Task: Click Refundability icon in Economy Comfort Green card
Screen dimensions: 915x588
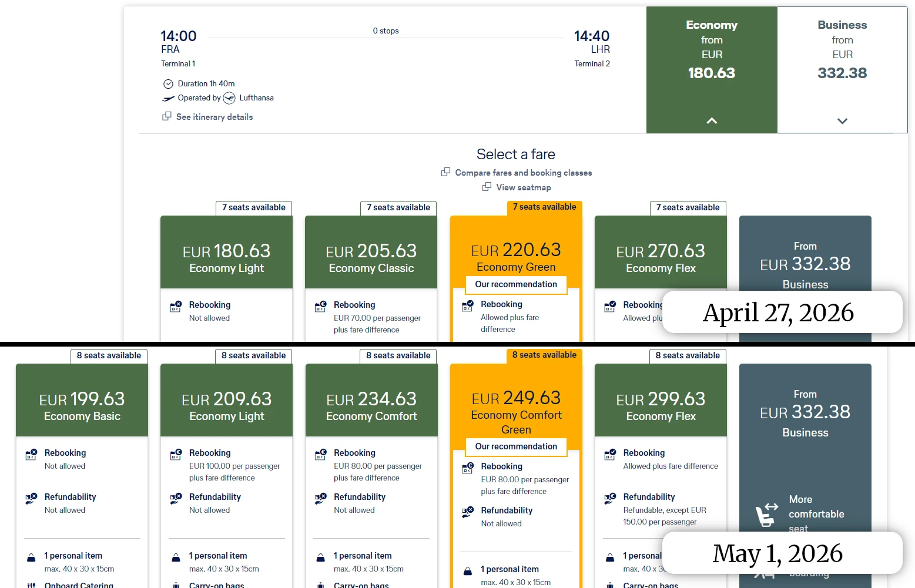Action: point(467,512)
